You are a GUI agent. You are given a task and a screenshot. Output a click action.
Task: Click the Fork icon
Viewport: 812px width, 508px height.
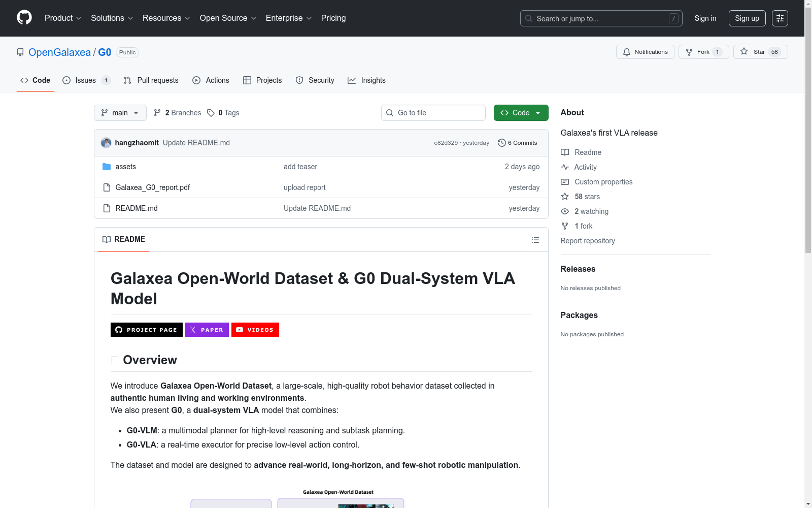[689, 52]
